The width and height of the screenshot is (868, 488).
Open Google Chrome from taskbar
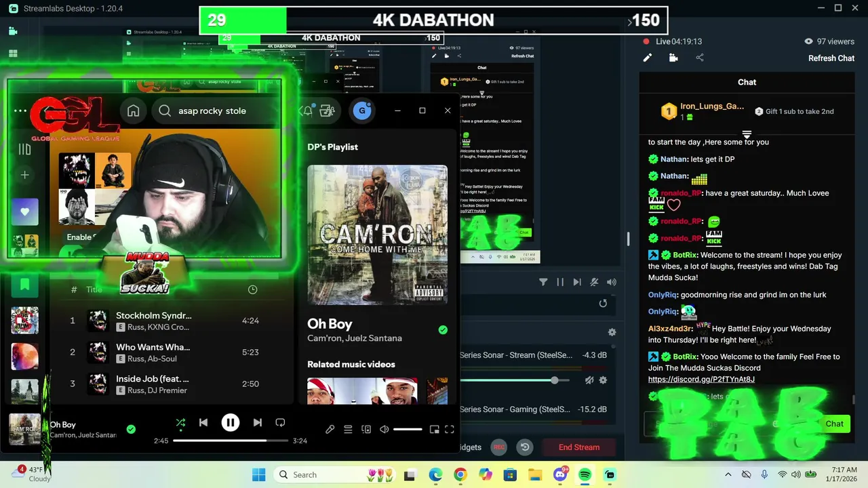[x=460, y=474]
